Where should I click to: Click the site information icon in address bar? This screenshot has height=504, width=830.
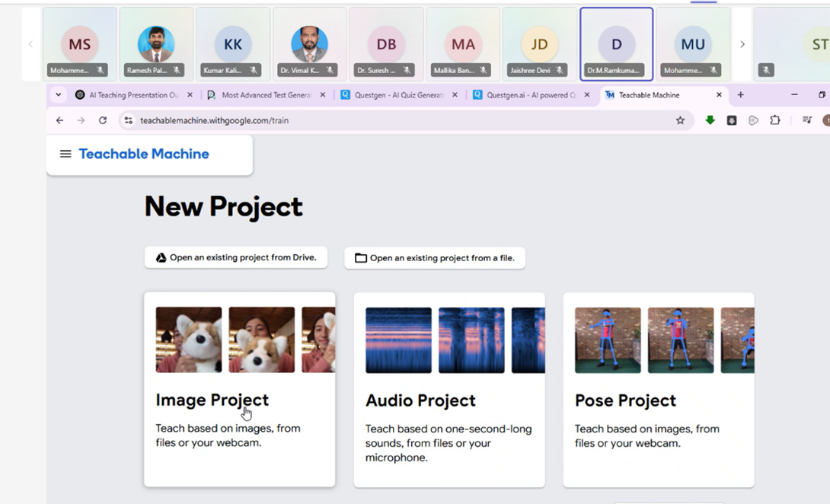[128, 120]
